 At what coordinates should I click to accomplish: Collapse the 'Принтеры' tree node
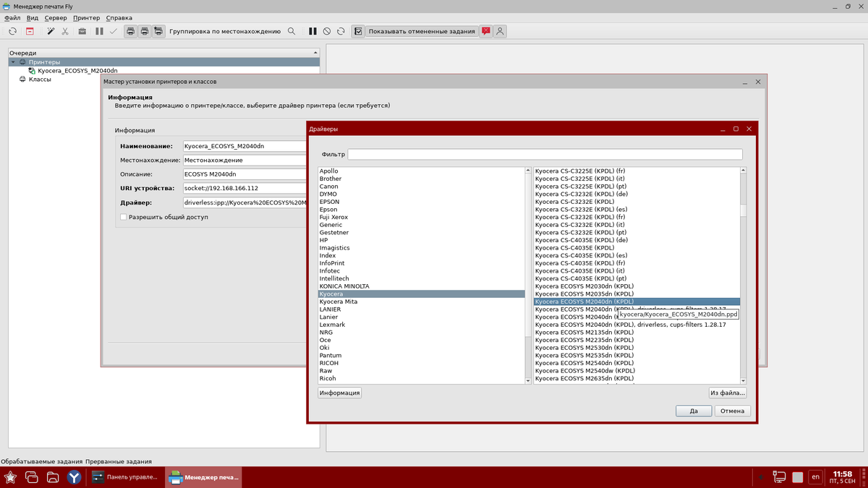click(13, 62)
